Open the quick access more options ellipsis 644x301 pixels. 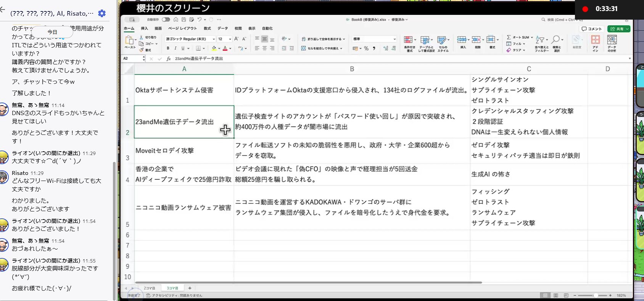pos(219,19)
